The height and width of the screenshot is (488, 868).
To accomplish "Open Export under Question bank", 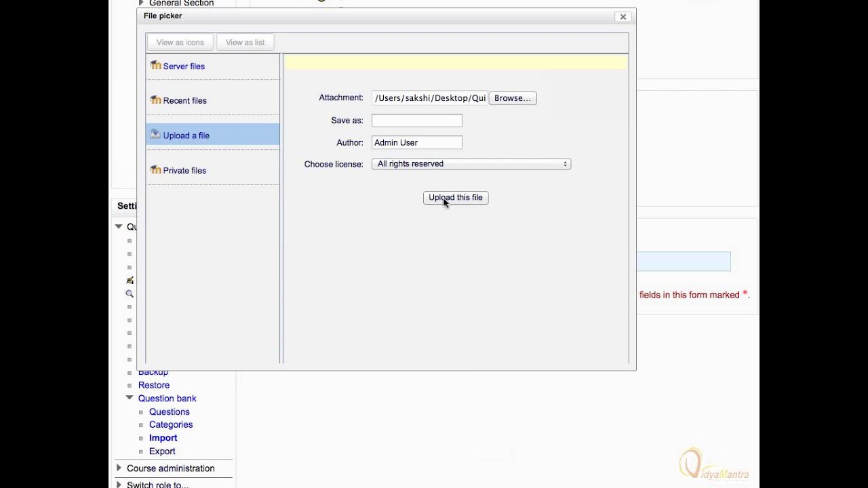I will click(x=162, y=451).
